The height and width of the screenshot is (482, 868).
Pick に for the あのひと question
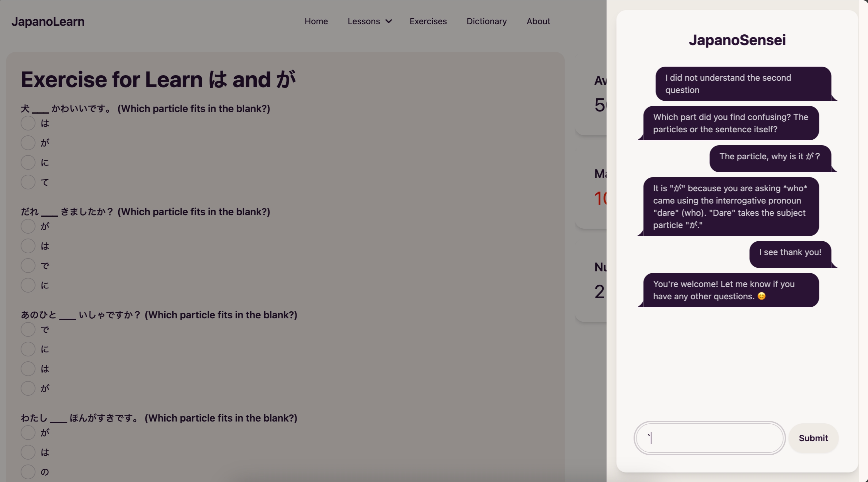point(28,349)
